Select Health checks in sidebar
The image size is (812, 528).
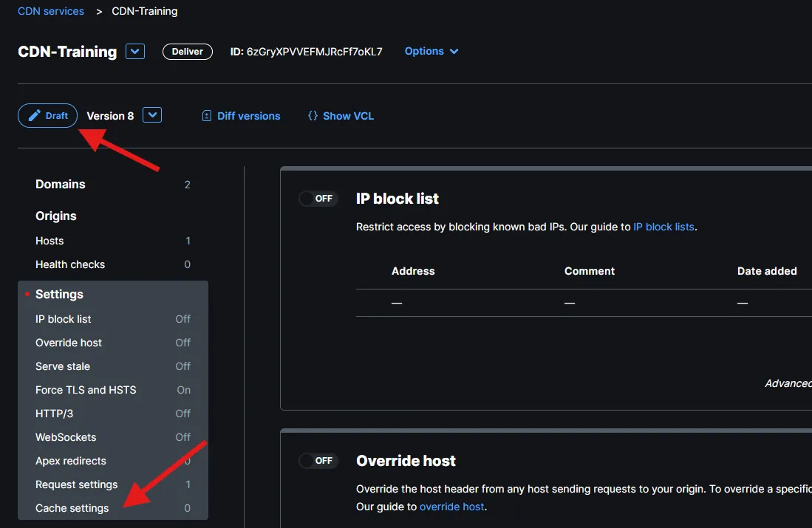(70, 264)
